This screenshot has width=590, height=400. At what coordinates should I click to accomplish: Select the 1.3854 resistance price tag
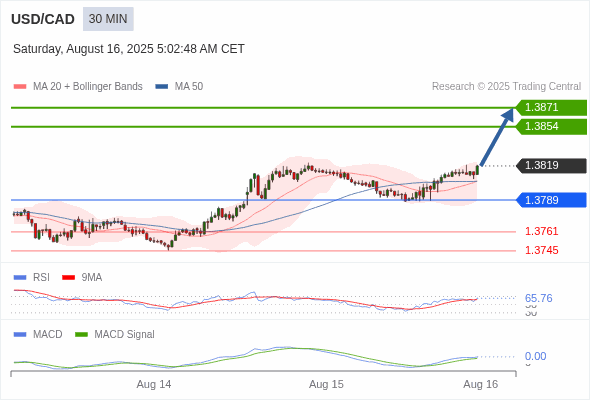tap(551, 126)
